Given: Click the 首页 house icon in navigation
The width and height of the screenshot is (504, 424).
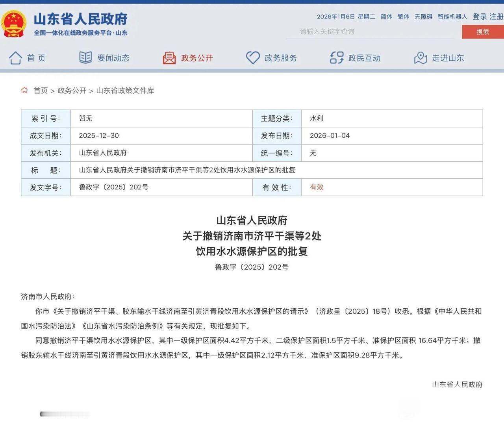Looking at the screenshot, I should click(x=15, y=58).
